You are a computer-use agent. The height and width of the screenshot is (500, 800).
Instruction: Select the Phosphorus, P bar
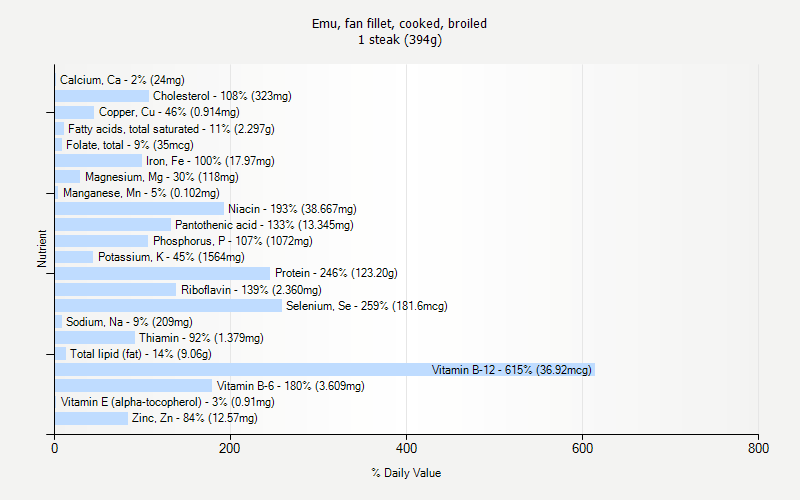tap(101, 241)
